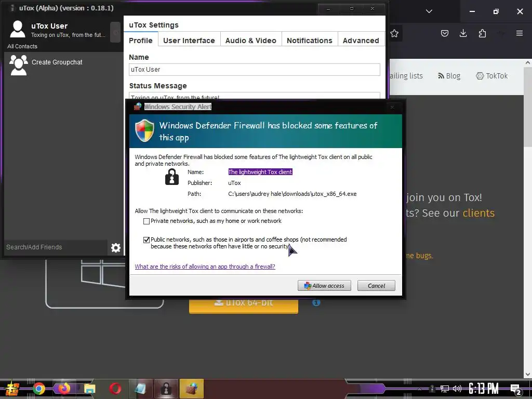Switch to the Advanced tab
Image resolution: width=532 pixels, height=399 pixels.
(361, 41)
